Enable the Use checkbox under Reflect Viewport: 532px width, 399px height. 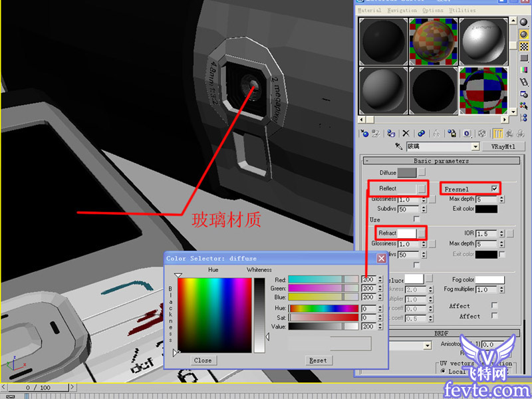[417, 219]
